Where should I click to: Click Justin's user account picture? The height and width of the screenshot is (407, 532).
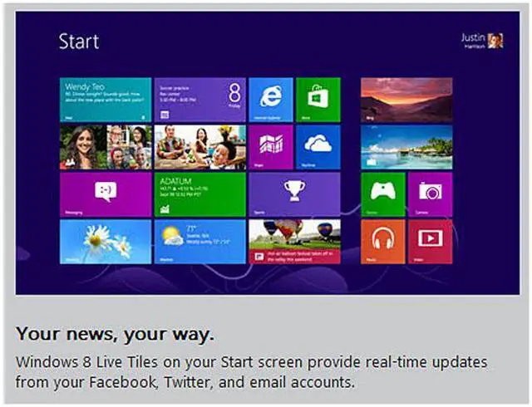coord(495,41)
